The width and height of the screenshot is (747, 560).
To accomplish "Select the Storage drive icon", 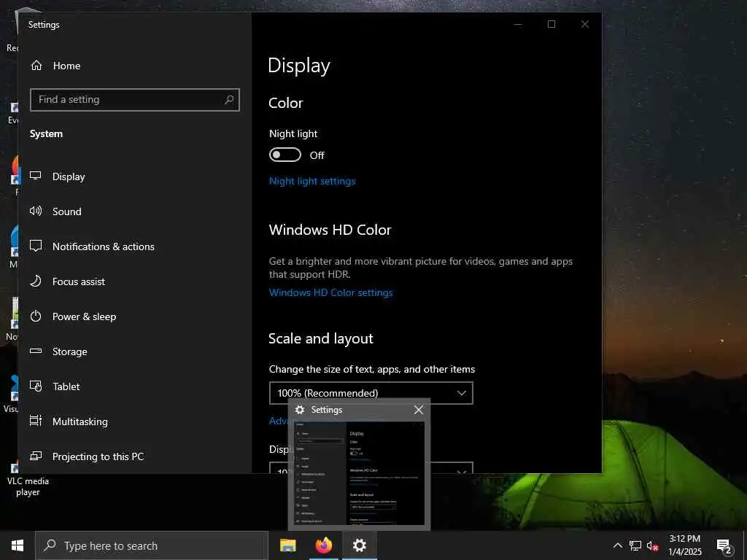I will (x=36, y=351).
